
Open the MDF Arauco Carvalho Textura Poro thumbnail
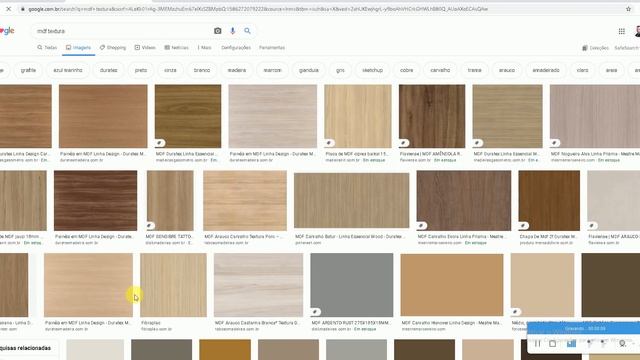pos(245,200)
